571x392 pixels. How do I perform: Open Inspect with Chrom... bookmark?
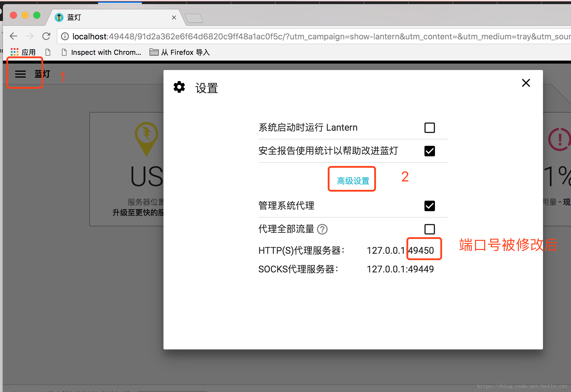pos(101,52)
